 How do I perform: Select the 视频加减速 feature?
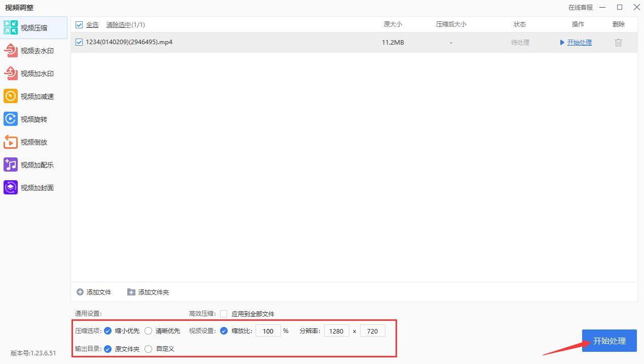coord(34,96)
